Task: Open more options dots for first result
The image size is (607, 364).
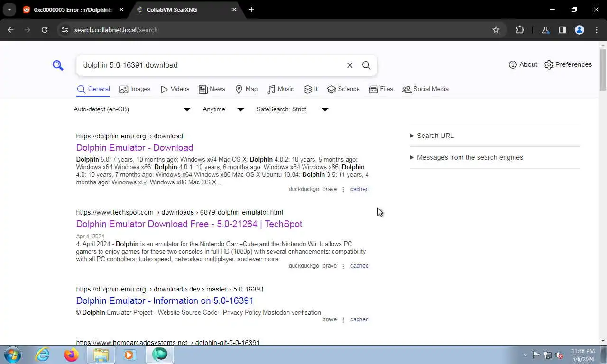Action: click(343, 190)
